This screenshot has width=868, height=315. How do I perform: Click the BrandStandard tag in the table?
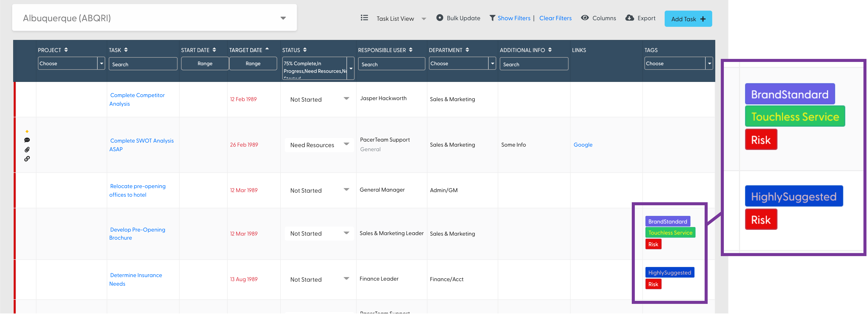(667, 221)
